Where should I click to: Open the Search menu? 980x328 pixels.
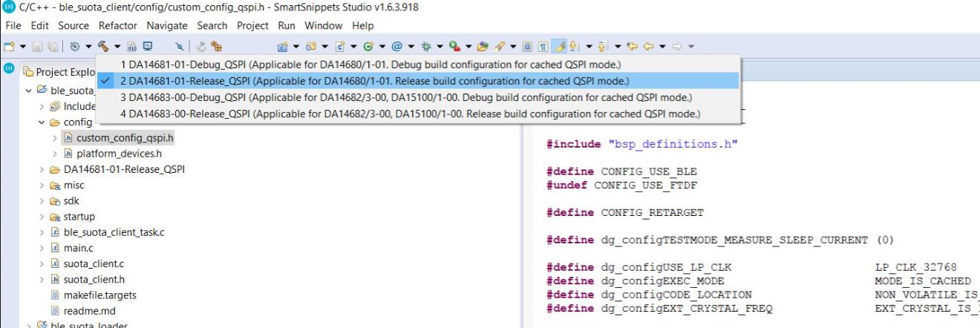click(x=212, y=25)
